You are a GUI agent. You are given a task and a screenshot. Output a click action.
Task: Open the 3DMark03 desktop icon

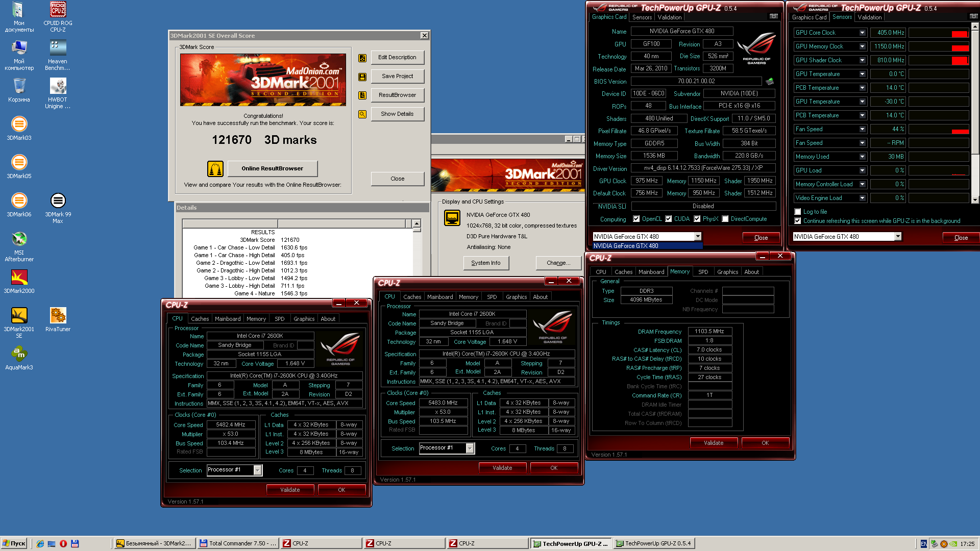coord(19,129)
